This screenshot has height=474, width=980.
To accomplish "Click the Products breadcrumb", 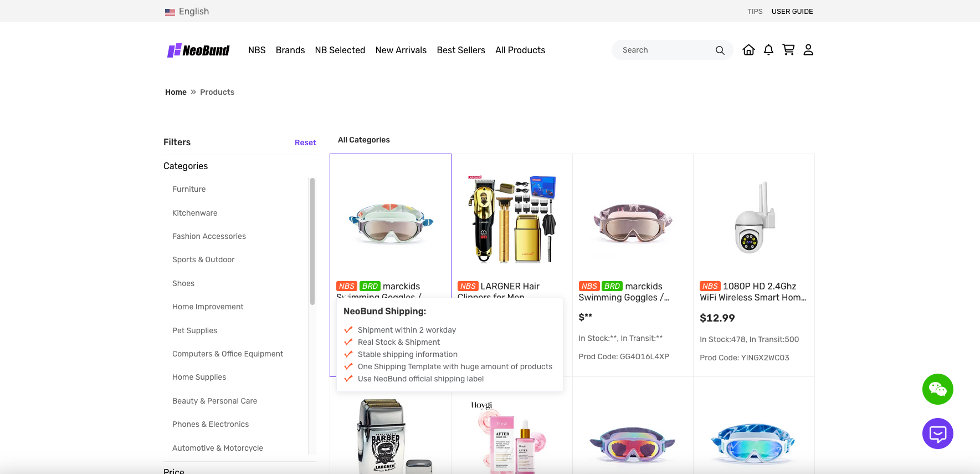I will click(x=217, y=92).
